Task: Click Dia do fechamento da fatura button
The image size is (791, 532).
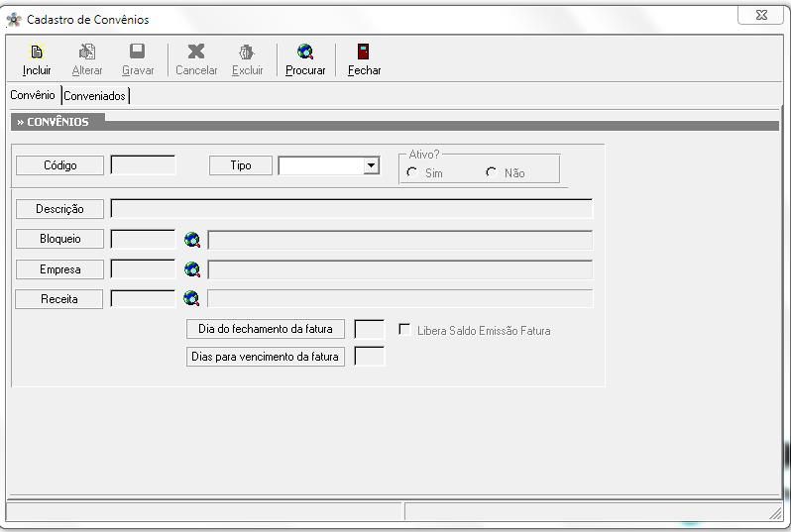Action: [266, 329]
